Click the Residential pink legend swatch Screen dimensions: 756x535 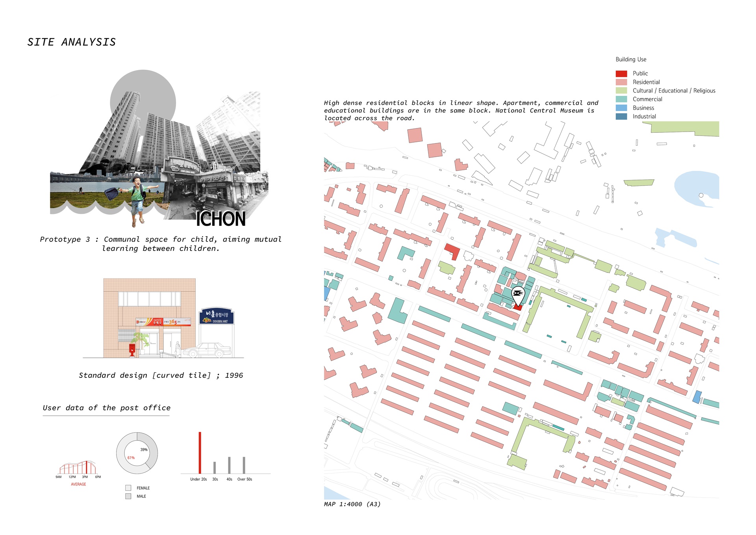621,82
